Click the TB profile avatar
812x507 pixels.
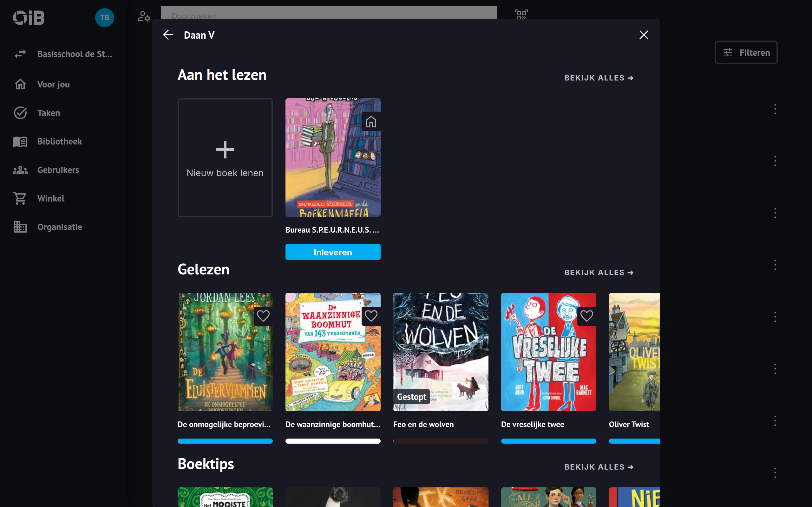pos(104,17)
